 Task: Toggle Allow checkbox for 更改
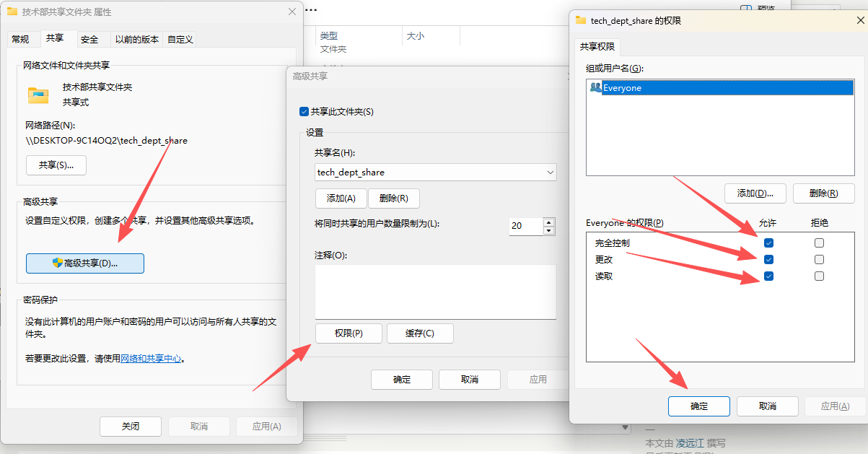click(768, 259)
